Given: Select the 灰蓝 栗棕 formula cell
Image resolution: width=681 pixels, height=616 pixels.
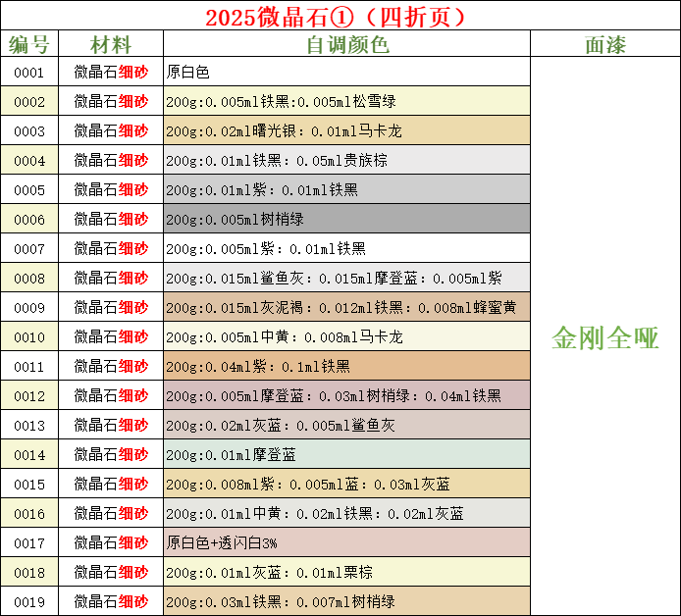Looking at the screenshot, I should click(x=346, y=572).
